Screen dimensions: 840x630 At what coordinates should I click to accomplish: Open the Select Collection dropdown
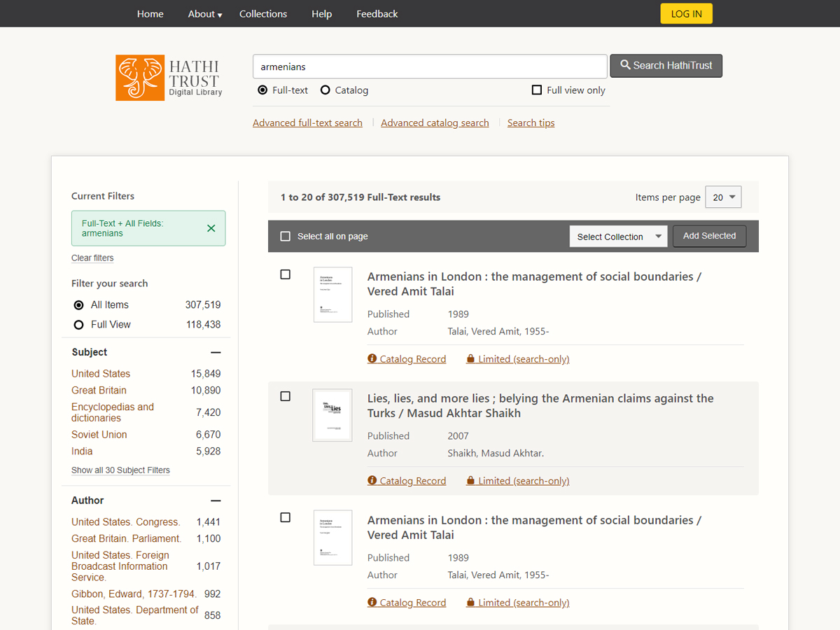618,237
